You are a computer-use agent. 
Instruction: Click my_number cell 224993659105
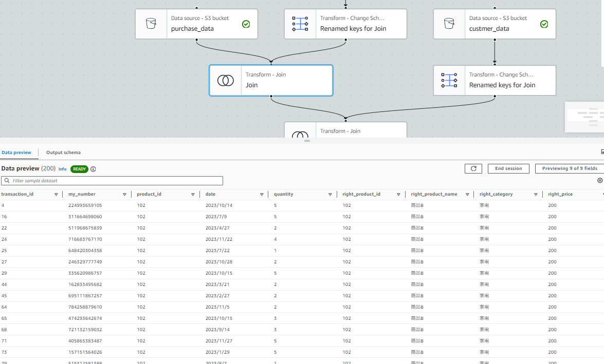pos(85,205)
